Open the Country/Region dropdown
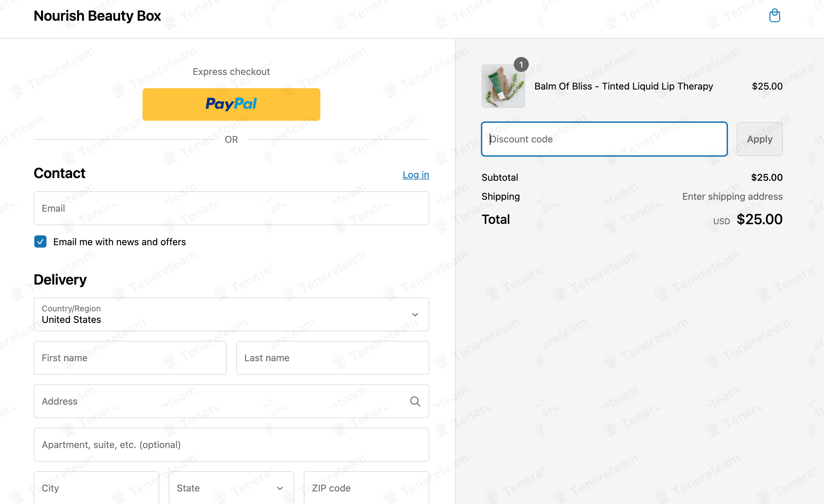 [x=231, y=314]
